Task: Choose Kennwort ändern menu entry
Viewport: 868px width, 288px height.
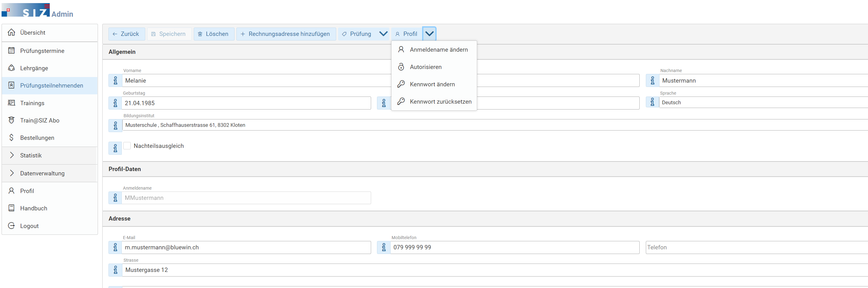Action: (x=434, y=84)
